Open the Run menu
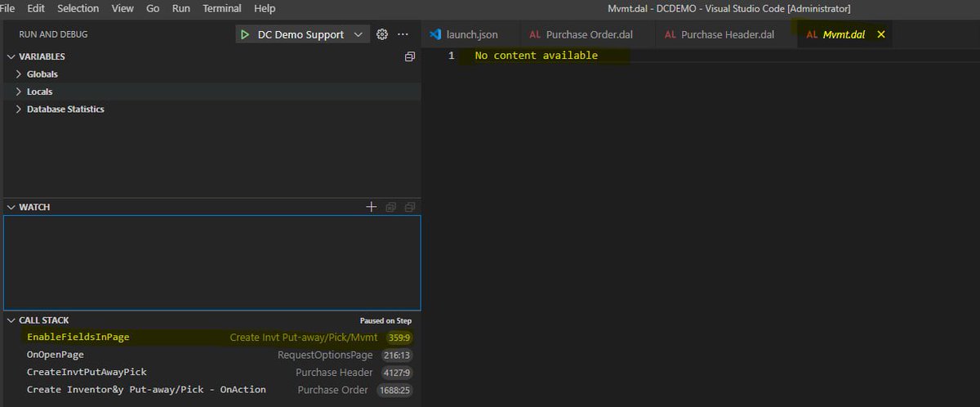This screenshot has height=407, width=980. (180, 8)
